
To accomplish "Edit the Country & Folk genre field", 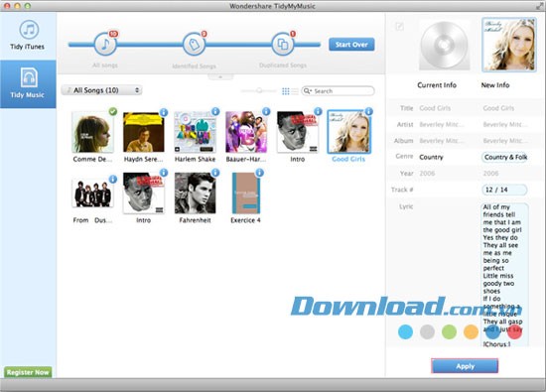I will pos(504,157).
